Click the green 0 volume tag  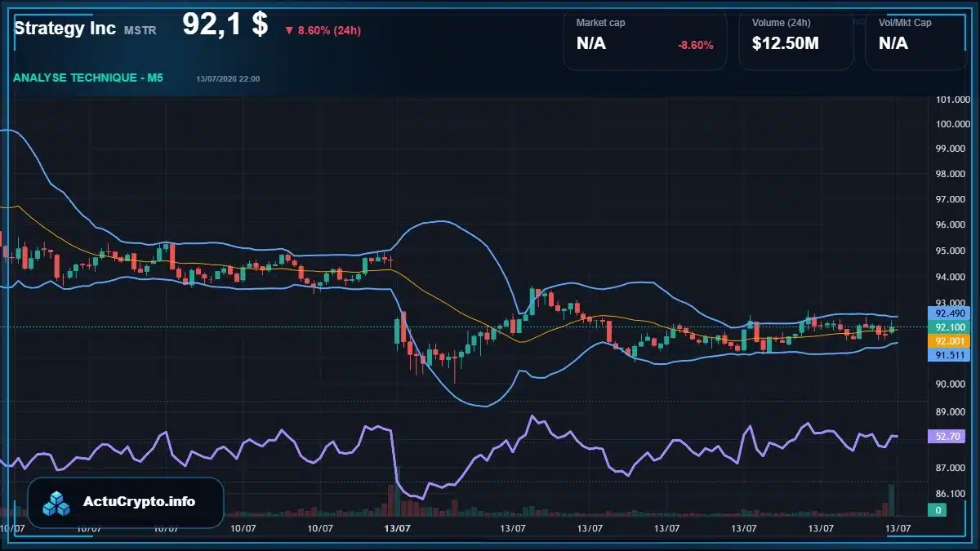point(939,510)
